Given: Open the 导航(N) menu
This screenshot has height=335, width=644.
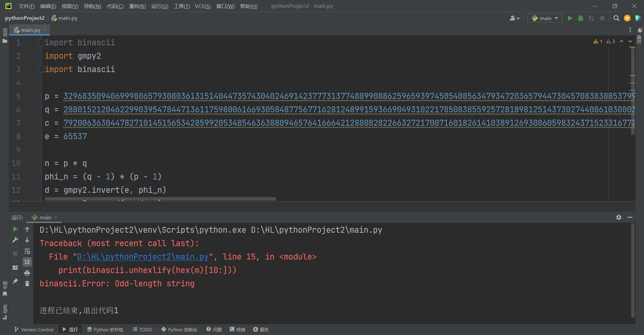Looking at the screenshot, I should pyautogui.click(x=92, y=6).
